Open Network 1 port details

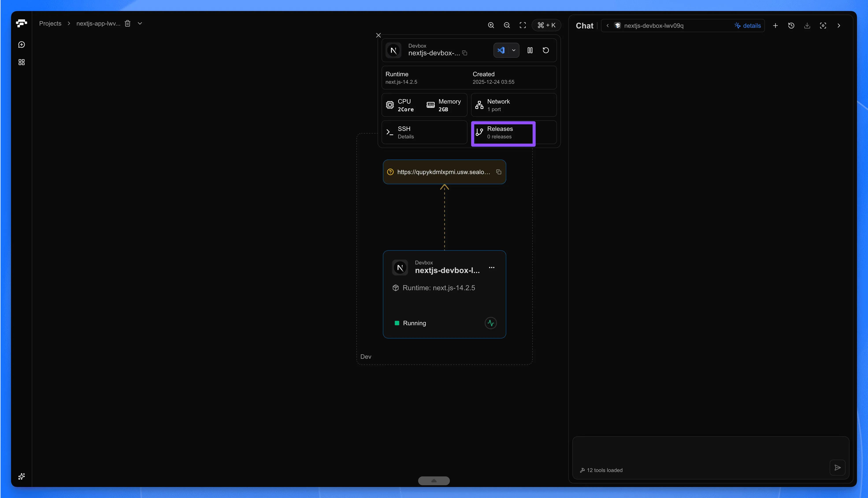(x=514, y=105)
